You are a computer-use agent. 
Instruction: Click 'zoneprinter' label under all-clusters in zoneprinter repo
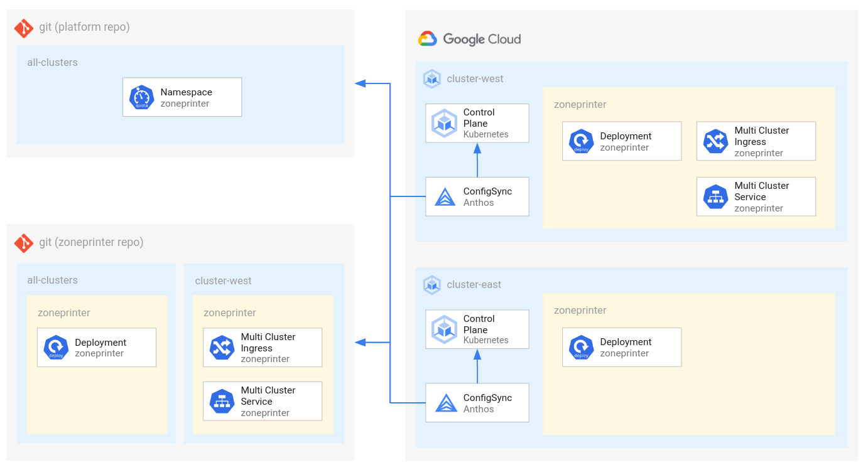click(x=64, y=313)
